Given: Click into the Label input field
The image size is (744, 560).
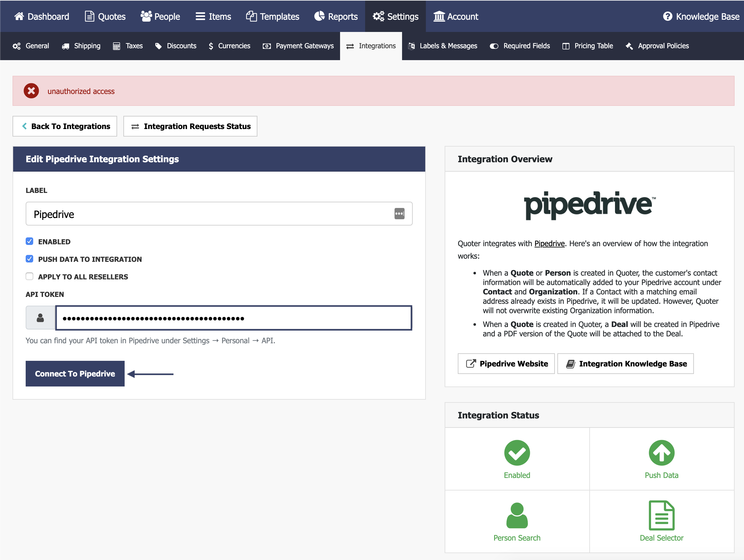Looking at the screenshot, I should pyautogui.click(x=219, y=214).
